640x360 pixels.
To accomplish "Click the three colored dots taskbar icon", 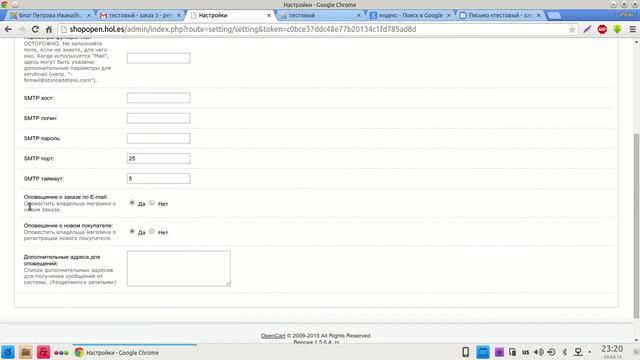I will tap(61, 353).
